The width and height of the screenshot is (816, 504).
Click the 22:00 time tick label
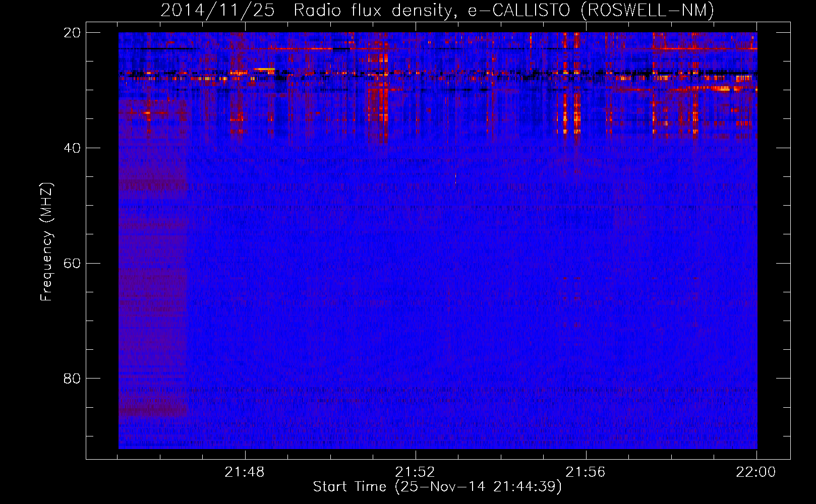756,472
